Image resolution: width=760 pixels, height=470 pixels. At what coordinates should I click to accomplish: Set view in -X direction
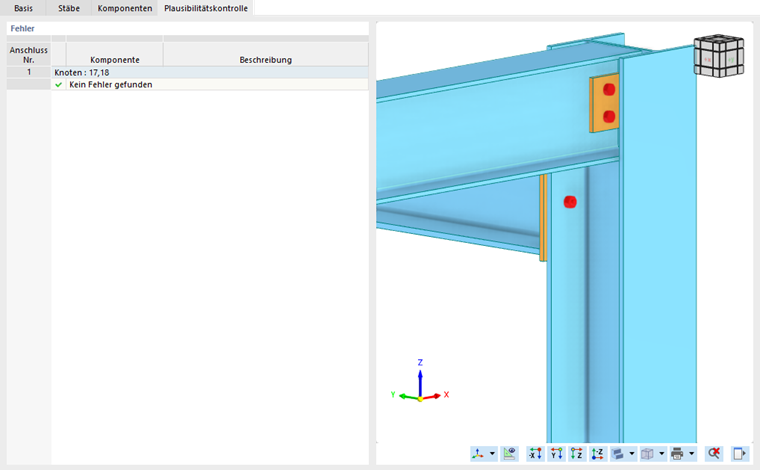(536, 454)
